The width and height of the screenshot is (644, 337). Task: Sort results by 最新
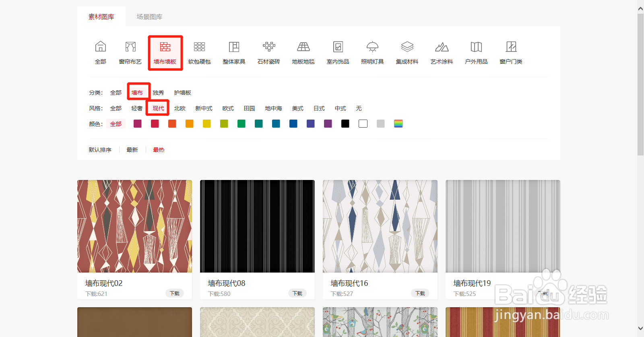132,150
